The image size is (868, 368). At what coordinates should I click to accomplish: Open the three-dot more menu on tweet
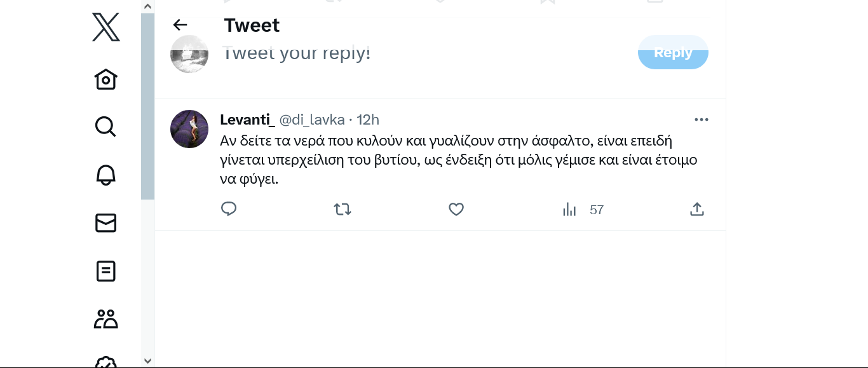[701, 119]
